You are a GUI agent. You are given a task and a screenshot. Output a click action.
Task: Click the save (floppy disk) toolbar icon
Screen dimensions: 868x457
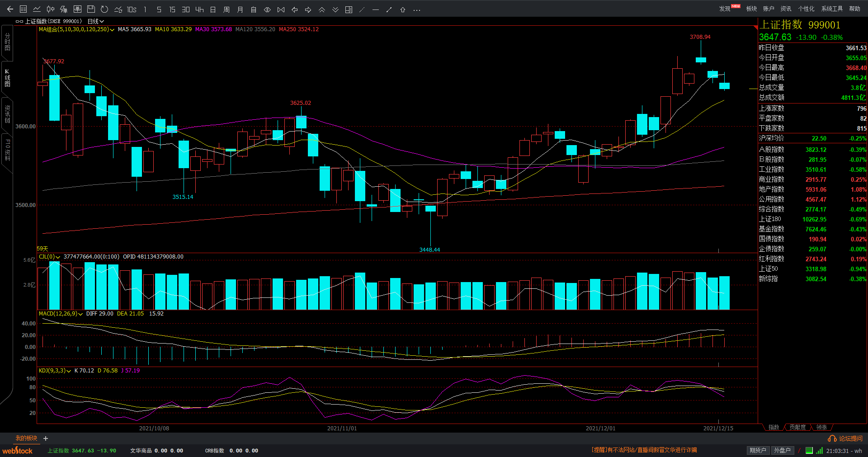pyautogui.click(x=91, y=9)
